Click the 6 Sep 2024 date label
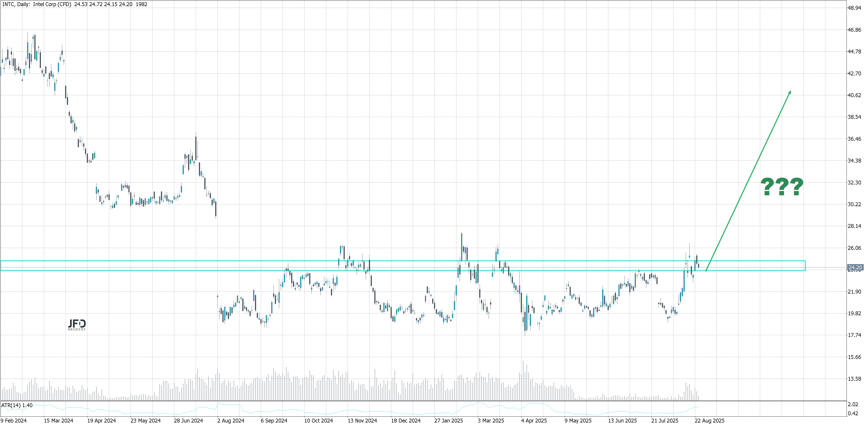868x425 pixels. tap(274, 421)
